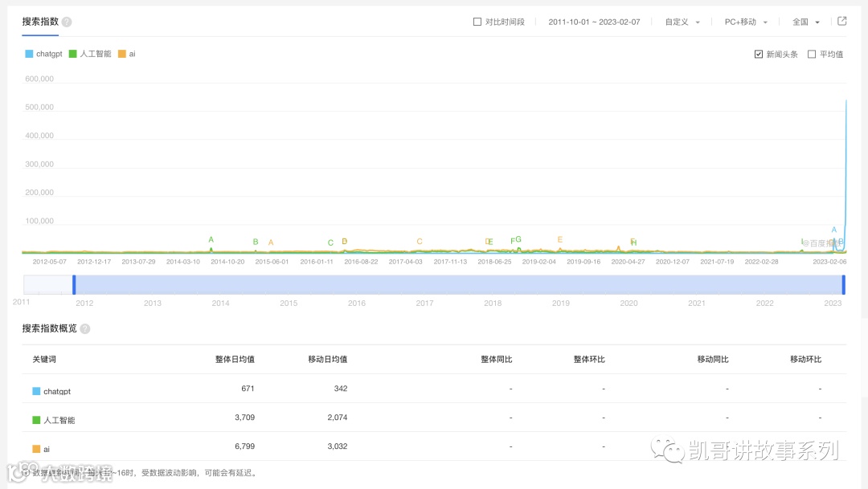
Task: Open help icon beside 搜索指数概览 heading
Action: 84,328
